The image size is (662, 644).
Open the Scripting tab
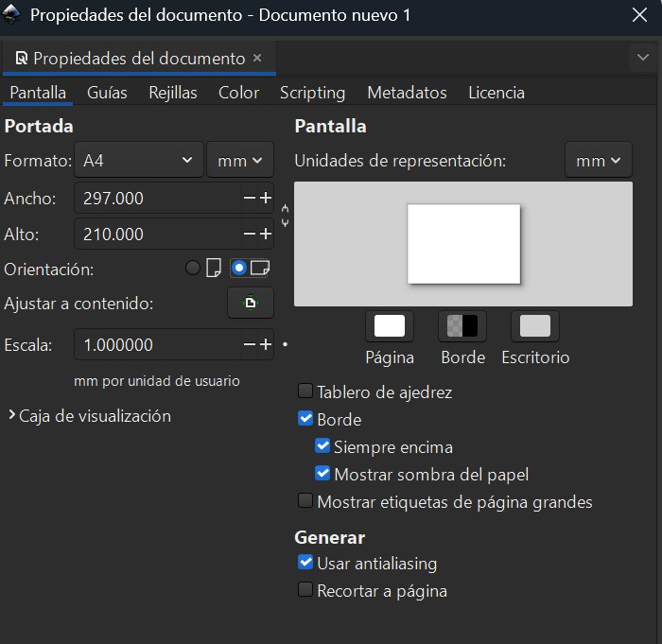(312, 93)
